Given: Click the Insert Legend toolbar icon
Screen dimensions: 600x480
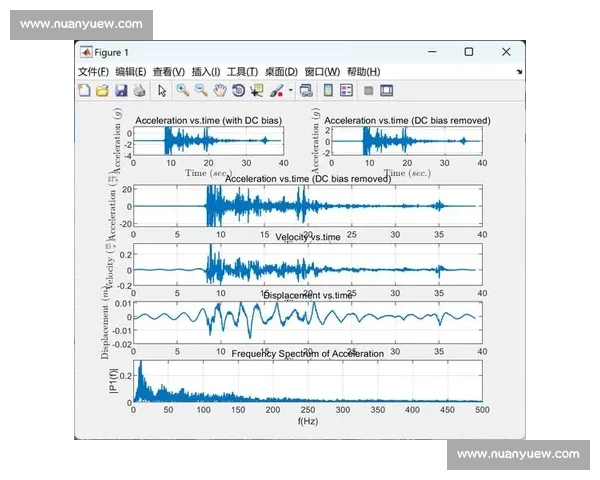Looking at the screenshot, I should pos(346,91).
